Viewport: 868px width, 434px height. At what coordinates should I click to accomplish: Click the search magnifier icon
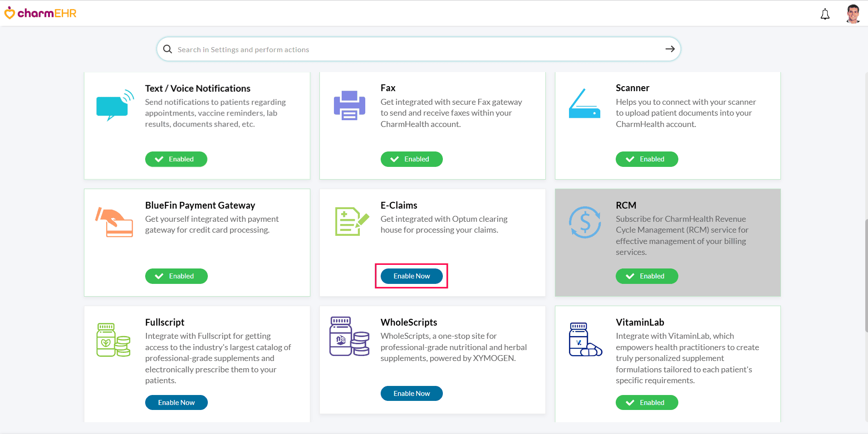coord(167,49)
